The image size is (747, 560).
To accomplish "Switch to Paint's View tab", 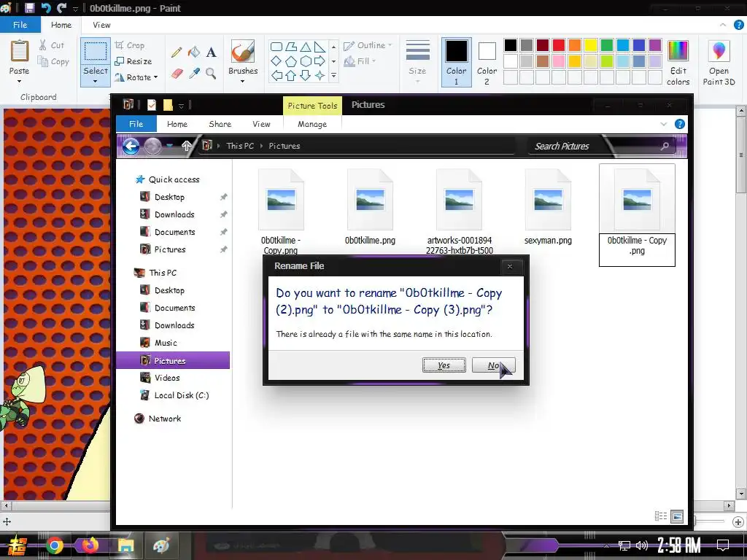I will click(x=101, y=25).
